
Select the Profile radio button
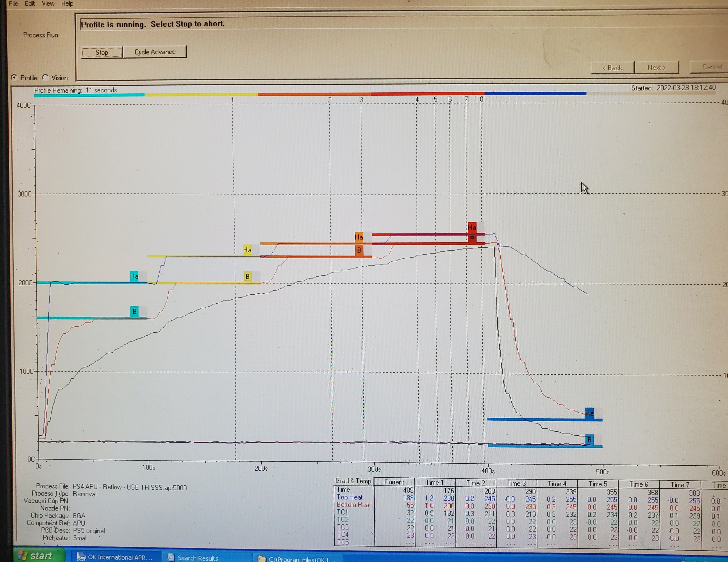(14, 77)
